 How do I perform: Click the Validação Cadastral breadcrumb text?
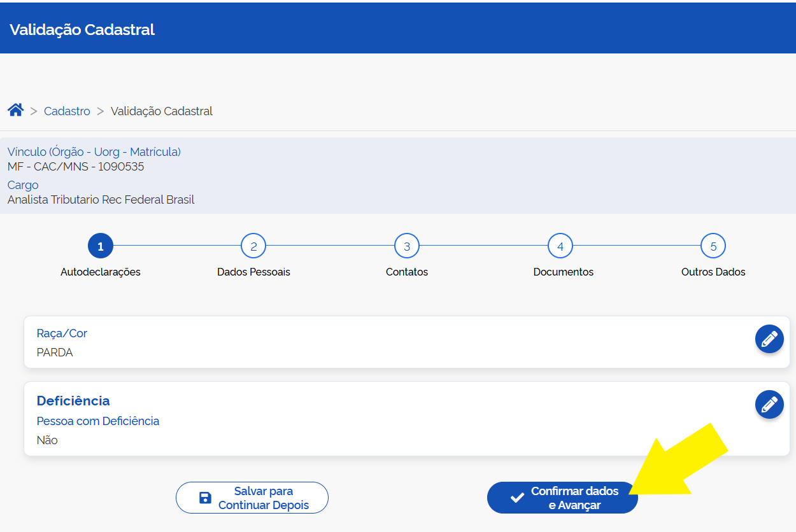click(x=162, y=111)
